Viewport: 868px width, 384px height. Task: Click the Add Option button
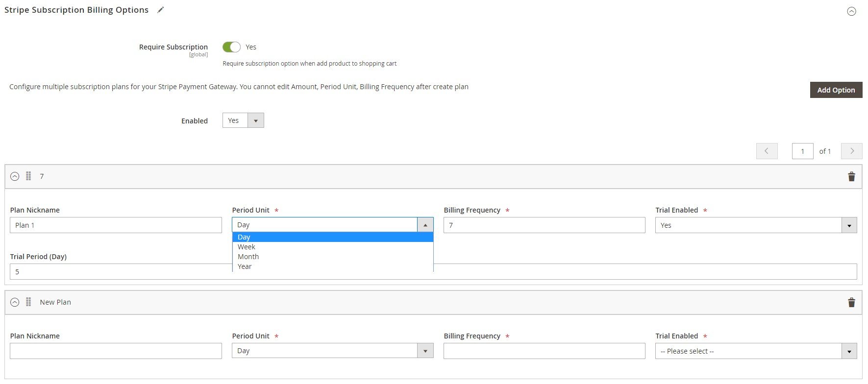point(836,90)
